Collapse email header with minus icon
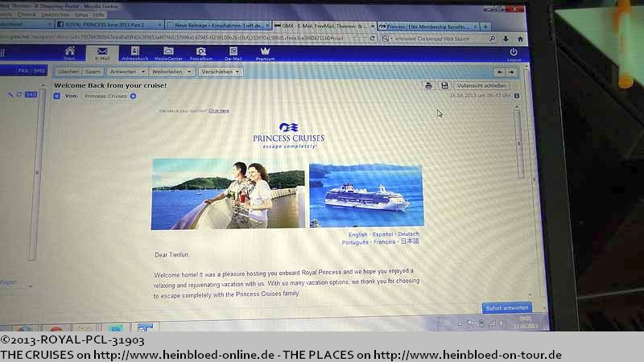 56,96
